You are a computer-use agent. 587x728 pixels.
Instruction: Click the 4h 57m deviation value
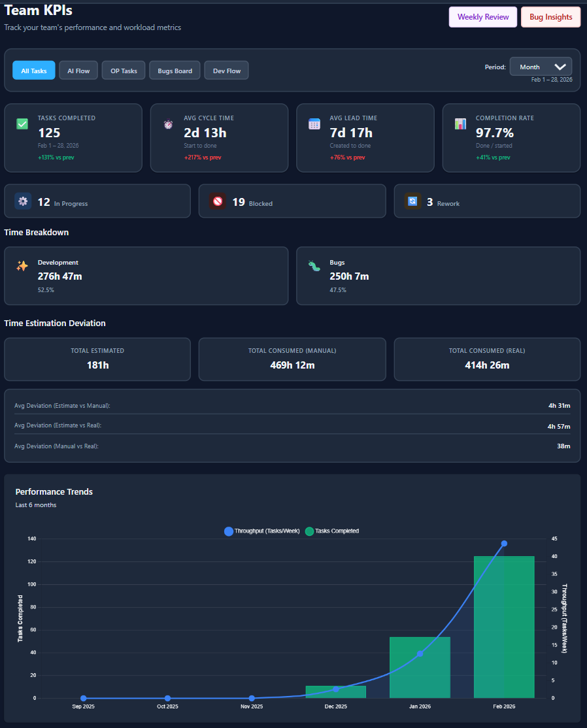coord(559,426)
